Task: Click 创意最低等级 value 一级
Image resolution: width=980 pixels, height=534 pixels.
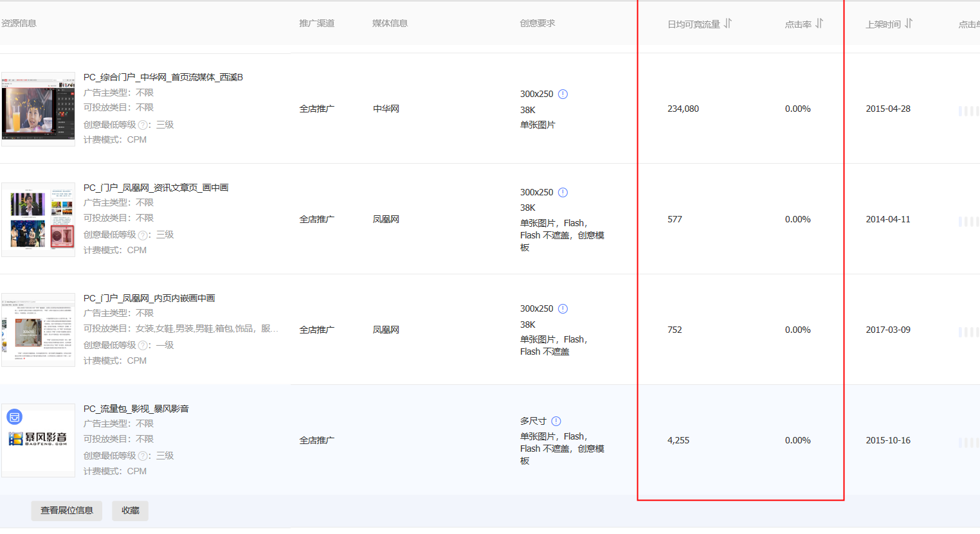Action: (165, 345)
